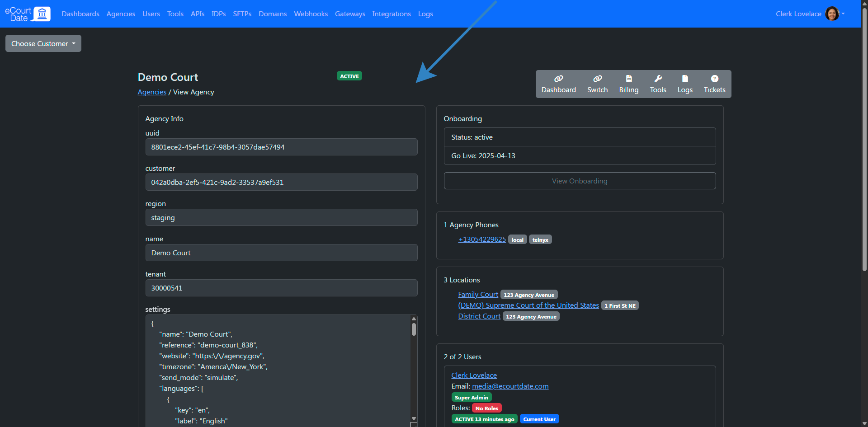Click the 3 Locations heading
The width and height of the screenshot is (868, 427).
pos(462,280)
